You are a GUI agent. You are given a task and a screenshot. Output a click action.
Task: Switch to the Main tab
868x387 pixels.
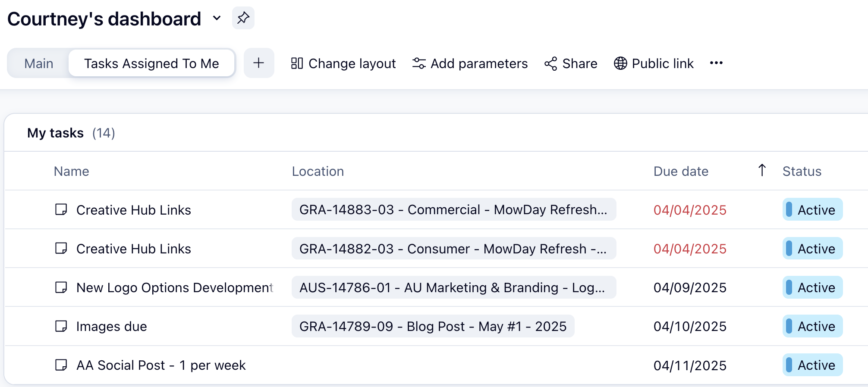tap(39, 63)
